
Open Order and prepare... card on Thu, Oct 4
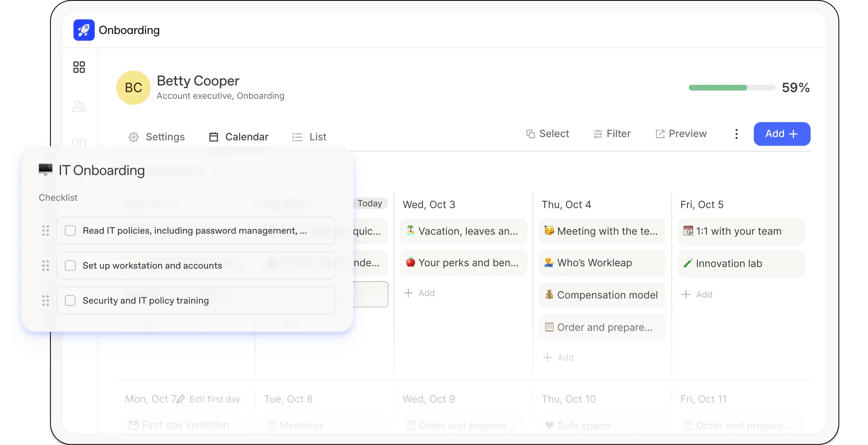click(602, 327)
